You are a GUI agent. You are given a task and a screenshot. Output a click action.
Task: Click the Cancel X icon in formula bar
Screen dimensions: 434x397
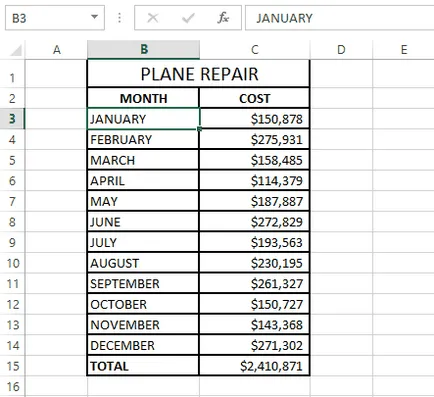point(153,18)
